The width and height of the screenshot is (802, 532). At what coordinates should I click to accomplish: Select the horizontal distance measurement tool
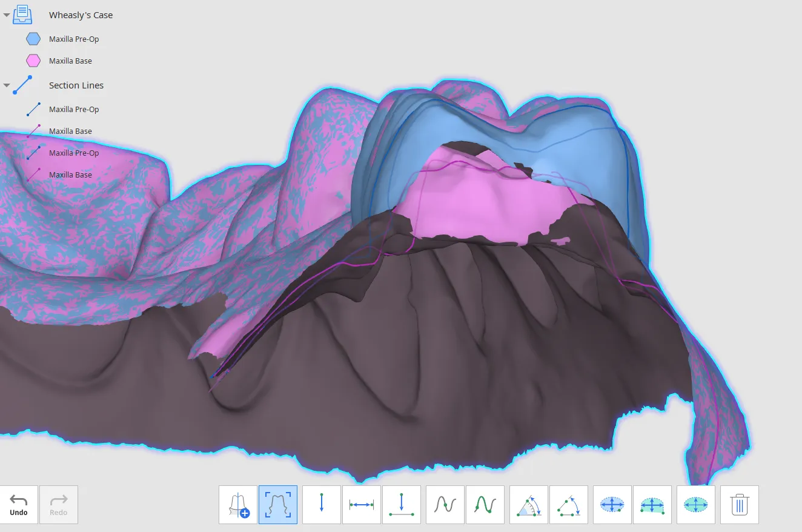[362, 505]
